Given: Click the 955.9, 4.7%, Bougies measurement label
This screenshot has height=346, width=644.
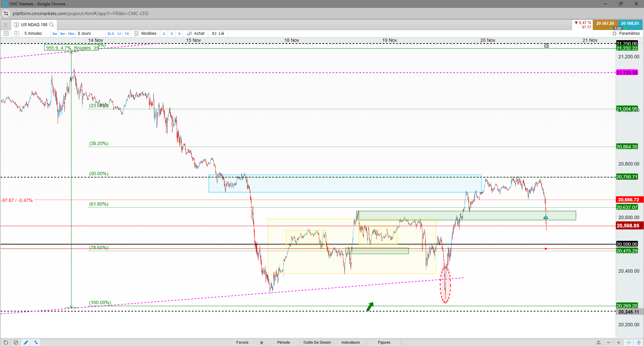Looking at the screenshot, I should point(71,48).
